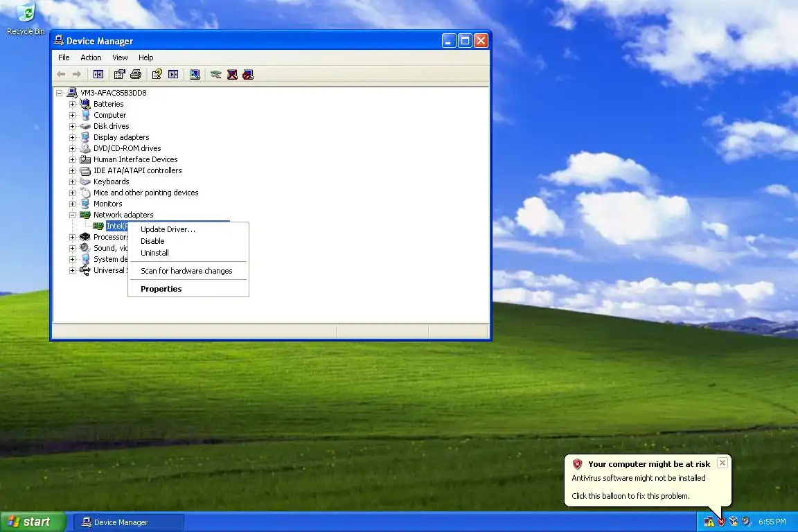Screen dimensions: 798x532
Task: Click the Universal Serial Bus USB icon
Action: tap(85, 270)
